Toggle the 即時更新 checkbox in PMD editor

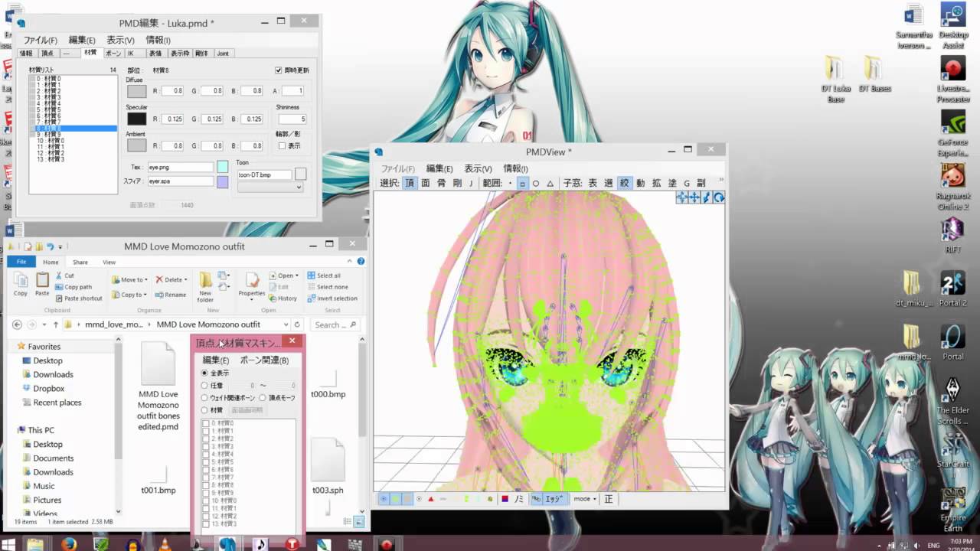click(279, 70)
